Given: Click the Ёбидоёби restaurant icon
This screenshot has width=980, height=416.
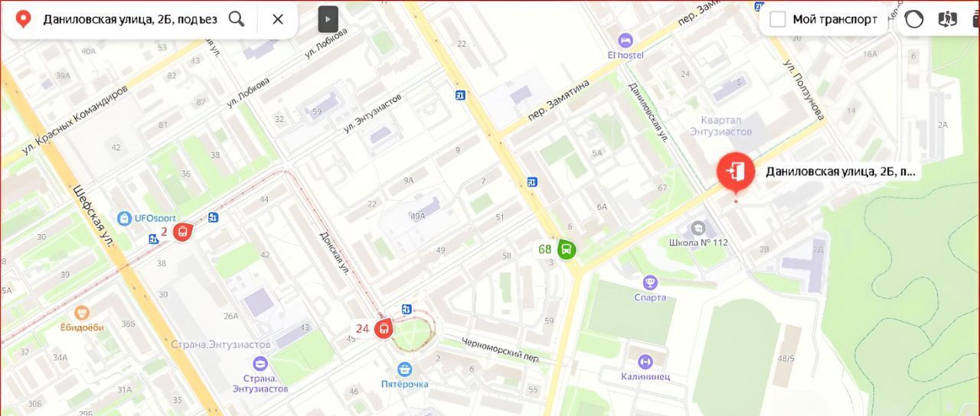Looking at the screenshot, I should [82, 313].
